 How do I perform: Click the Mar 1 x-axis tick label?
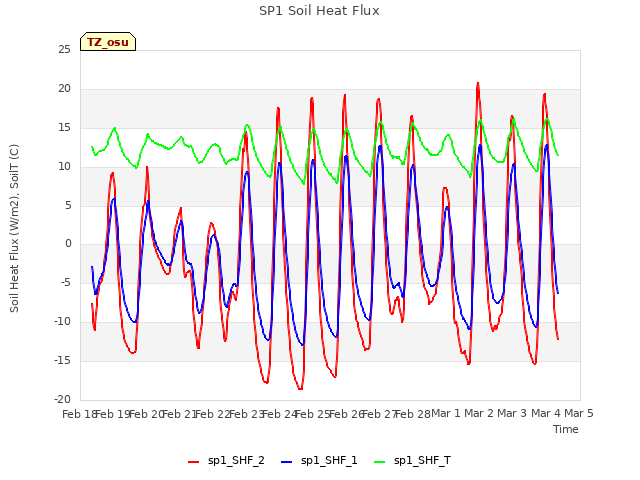pyautogui.click(x=446, y=413)
